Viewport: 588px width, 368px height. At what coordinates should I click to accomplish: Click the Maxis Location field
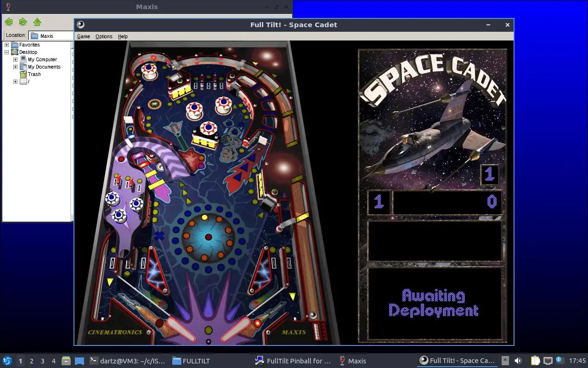(x=51, y=35)
